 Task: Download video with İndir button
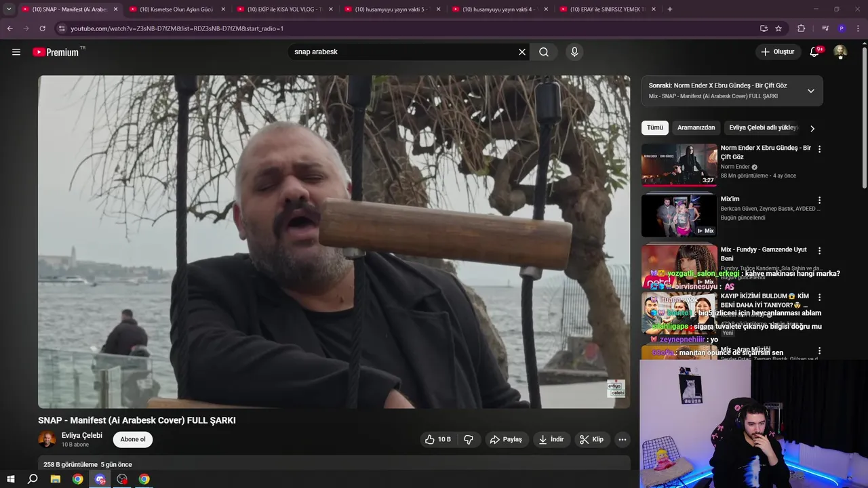(x=551, y=439)
